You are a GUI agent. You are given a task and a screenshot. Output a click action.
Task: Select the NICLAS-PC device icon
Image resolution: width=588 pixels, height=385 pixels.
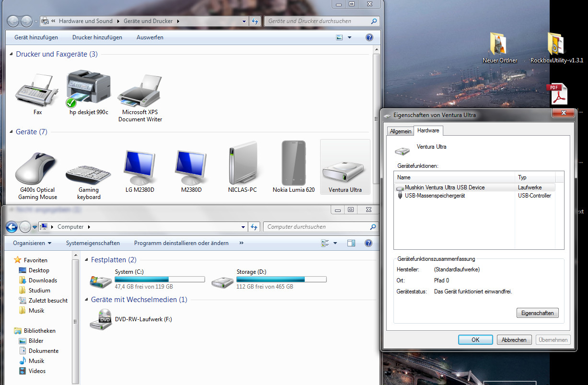click(x=242, y=163)
